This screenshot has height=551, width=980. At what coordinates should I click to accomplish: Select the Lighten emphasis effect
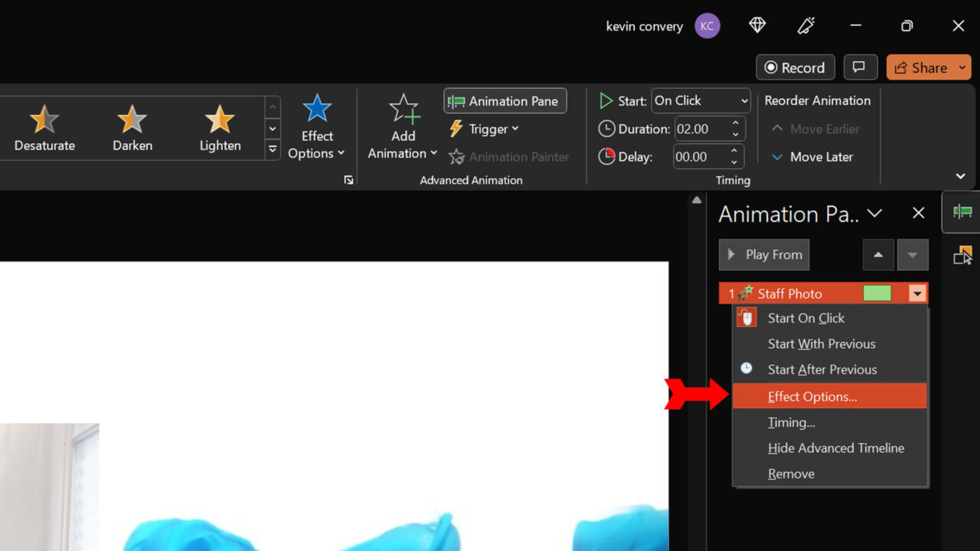click(x=219, y=127)
